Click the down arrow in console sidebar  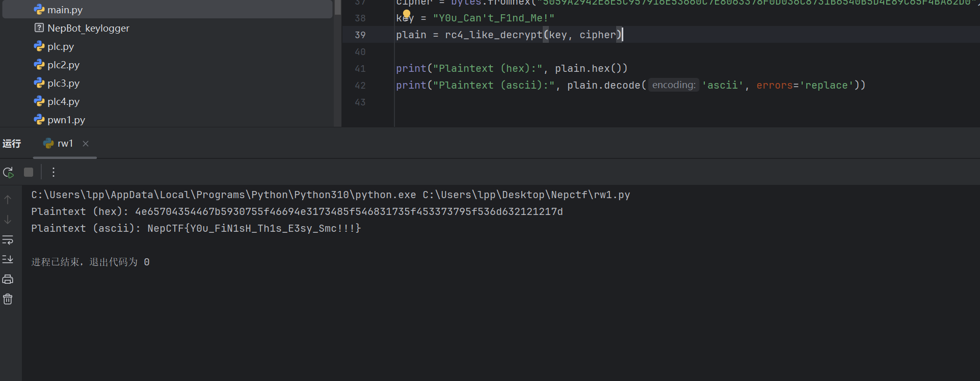(8, 220)
